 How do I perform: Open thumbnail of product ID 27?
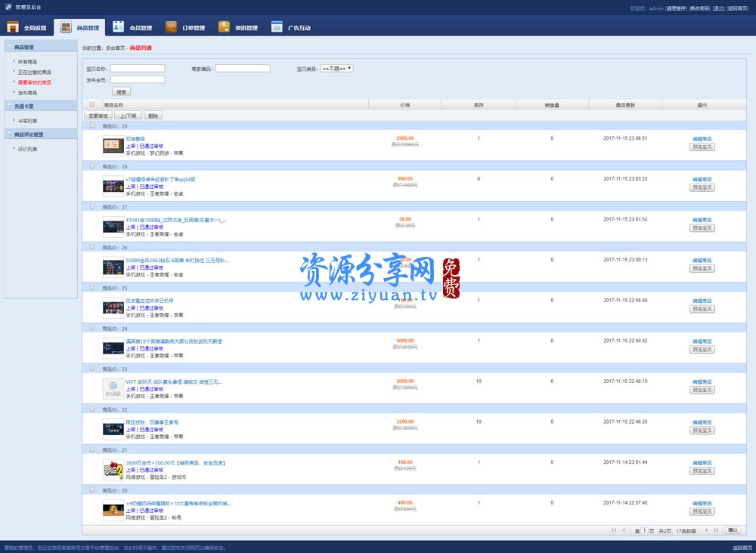[x=113, y=227]
